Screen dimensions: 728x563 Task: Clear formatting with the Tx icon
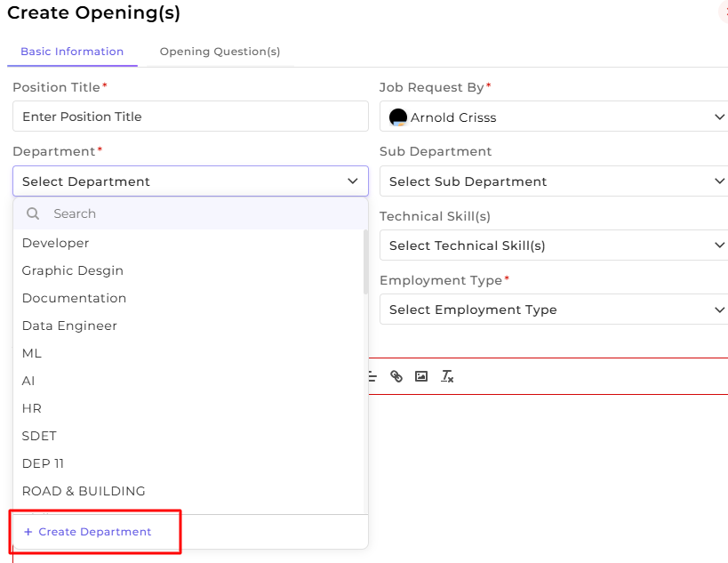[447, 376]
